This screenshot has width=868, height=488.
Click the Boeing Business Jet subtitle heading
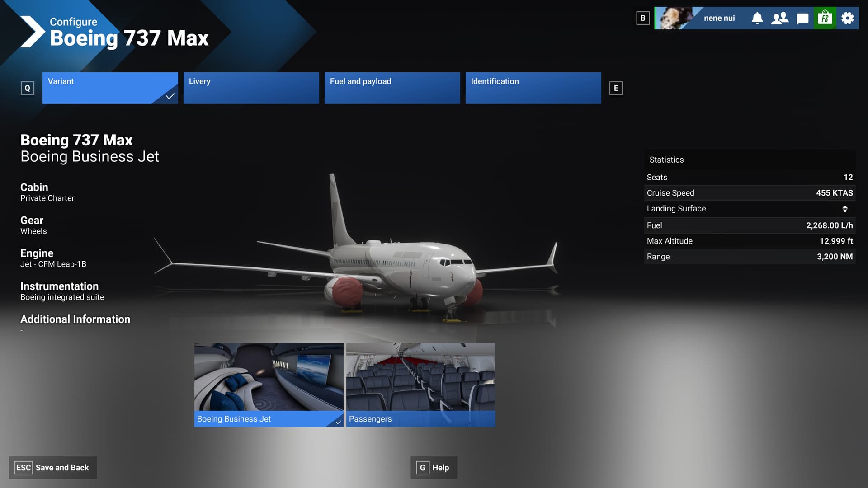[90, 156]
